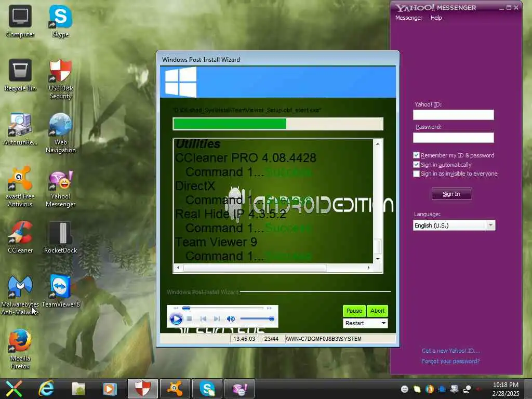Launch the Skype desktop shortcut
The width and height of the screenshot is (532, 399).
[x=60, y=21]
